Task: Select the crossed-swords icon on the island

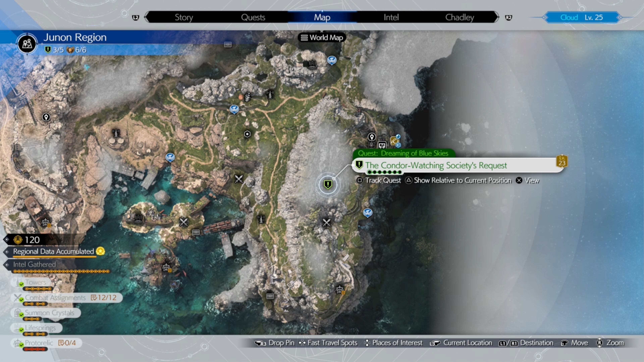Action: [x=183, y=222]
